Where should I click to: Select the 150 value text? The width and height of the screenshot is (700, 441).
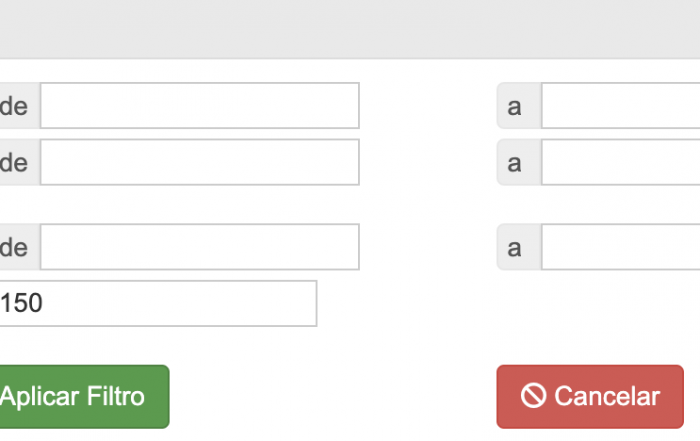tap(21, 303)
